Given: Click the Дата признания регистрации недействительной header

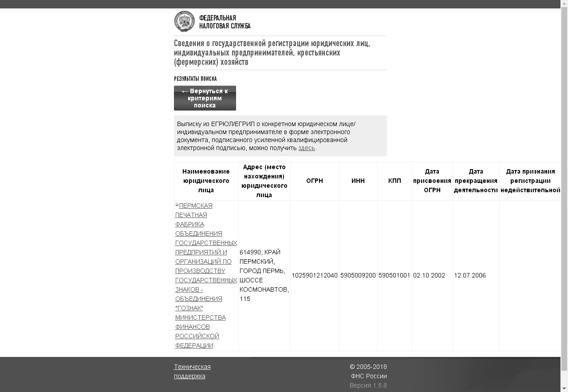Looking at the screenshot, I should pos(530,181).
